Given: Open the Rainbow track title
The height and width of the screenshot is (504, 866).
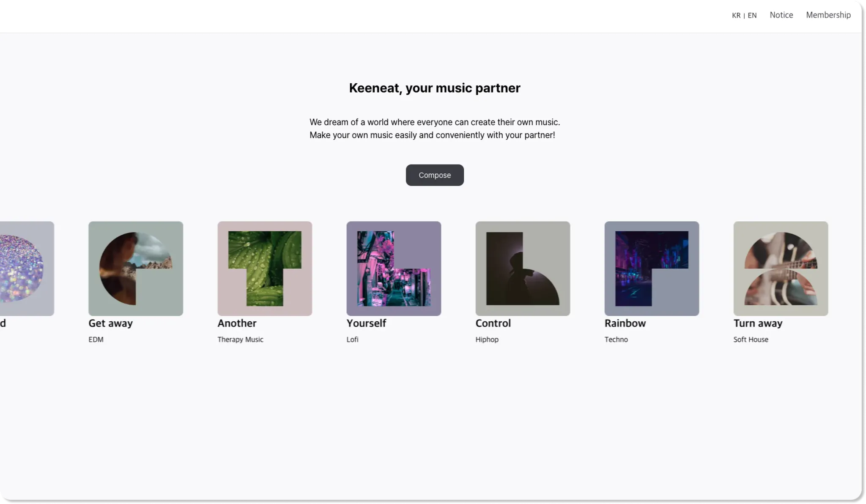Looking at the screenshot, I should point(625,323).
